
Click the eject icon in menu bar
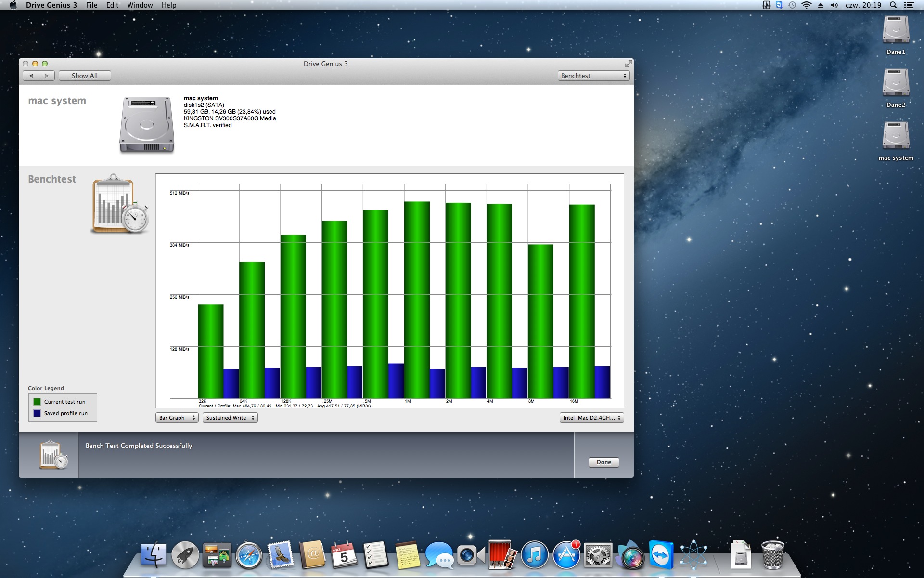[x=821, y=5]
